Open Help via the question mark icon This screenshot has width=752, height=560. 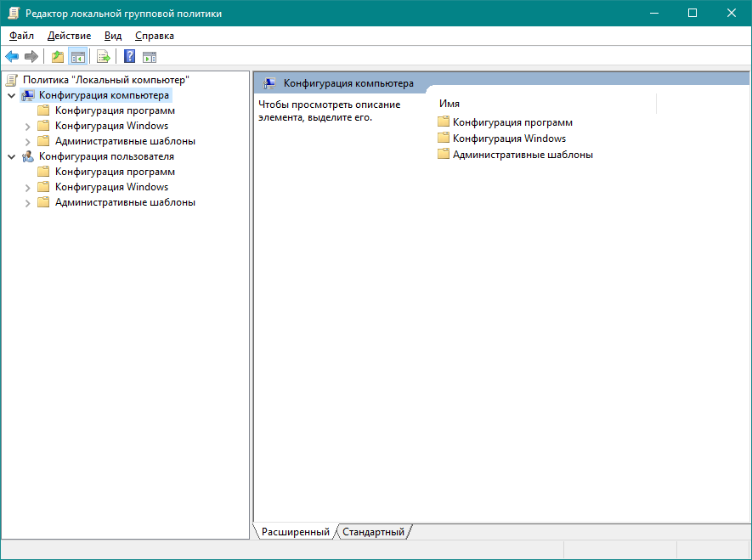tap(129, 57)
